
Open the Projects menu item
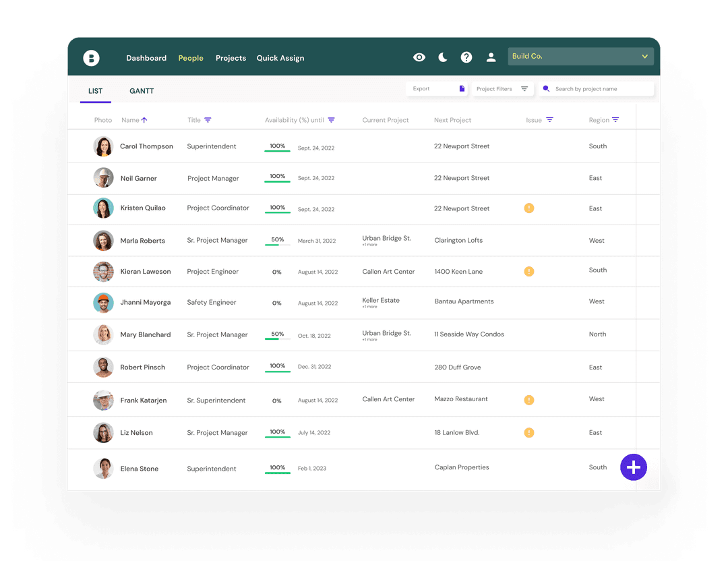(231, 58)
